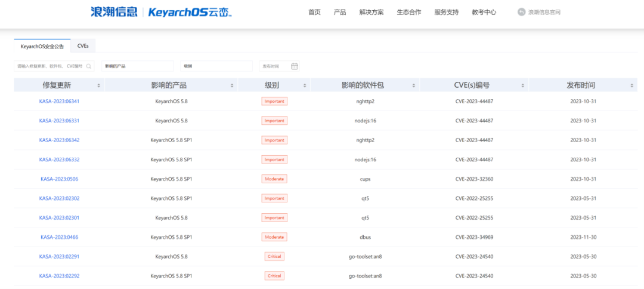Select qt5 in the KASA-2023:02302 row

click(365, 198)
